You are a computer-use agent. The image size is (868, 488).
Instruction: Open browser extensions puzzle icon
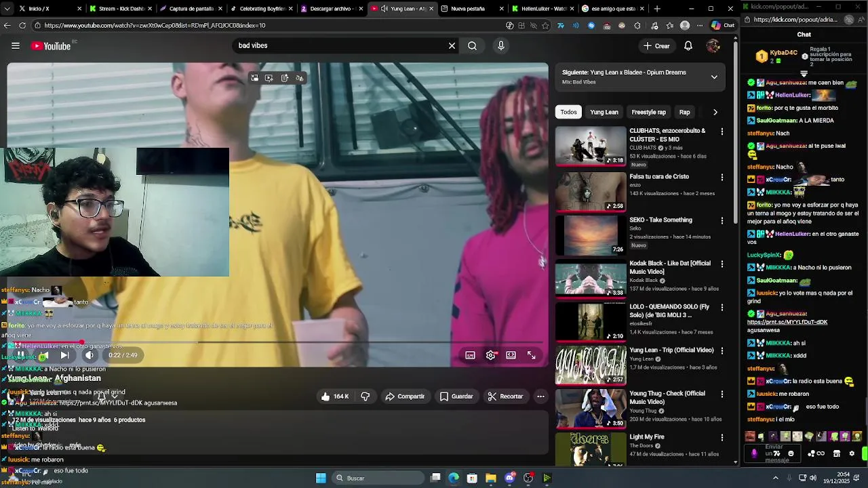coord(637,25)
